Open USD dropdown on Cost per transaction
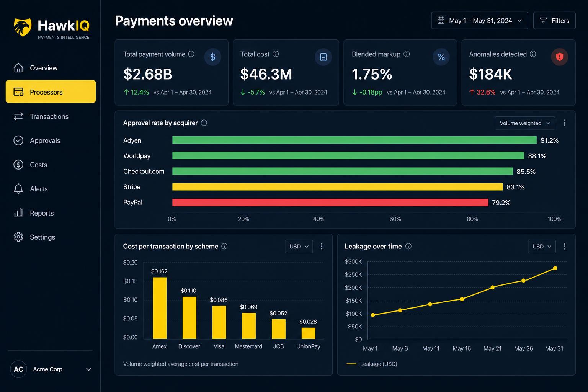The height and width of the screenshot is (392, 588). pyautogui.click(x=299, y=246)
